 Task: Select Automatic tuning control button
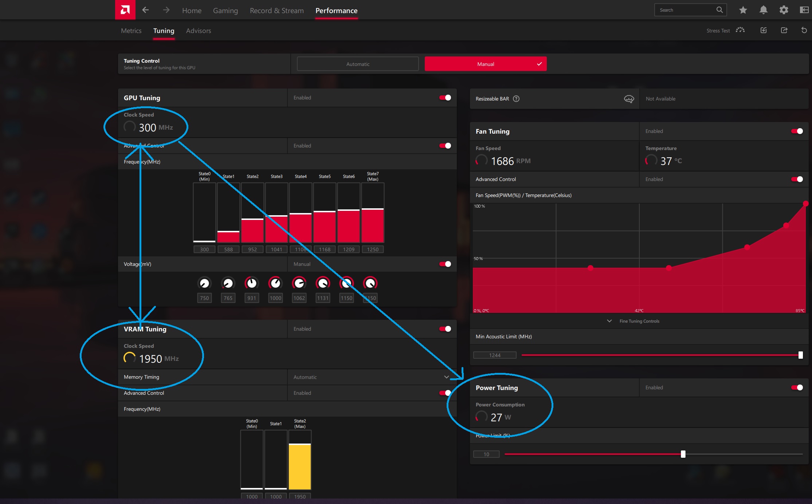(x=358, y=64)
